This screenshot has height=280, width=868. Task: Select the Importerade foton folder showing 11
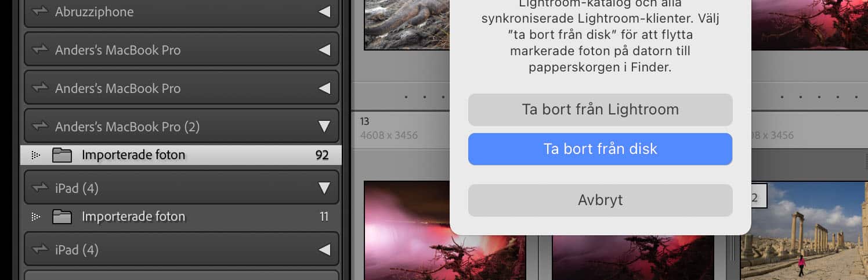133,217
